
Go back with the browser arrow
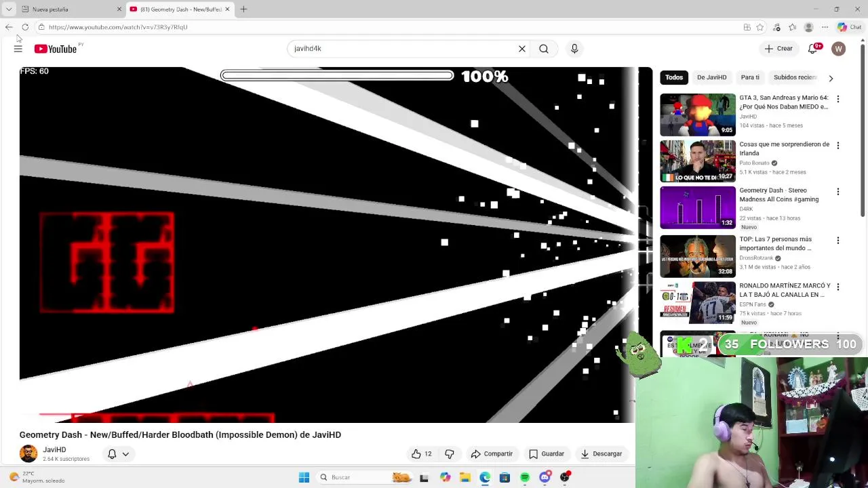pos(9,27)
